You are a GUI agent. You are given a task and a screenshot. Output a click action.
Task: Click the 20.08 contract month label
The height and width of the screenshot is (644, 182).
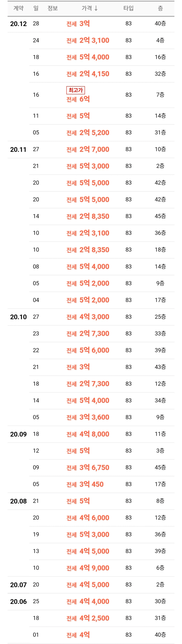click(x=18, y=501)
